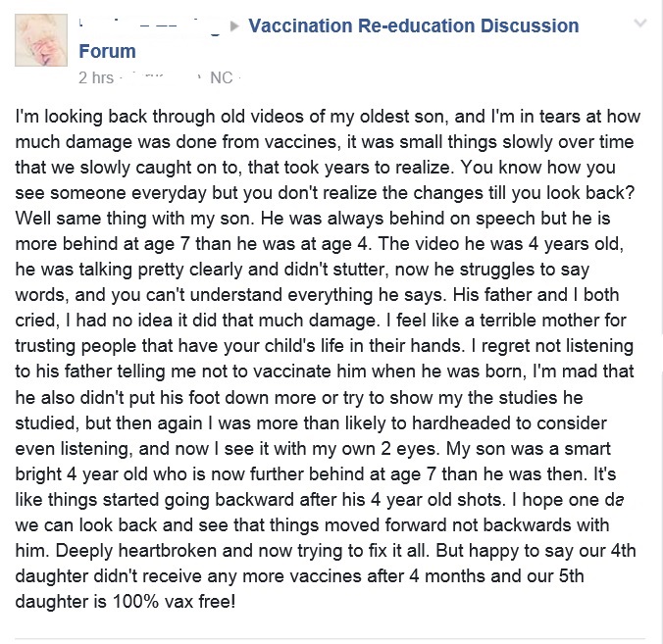Screen dimensions: 663x644
Task: Click the dot separator after NC
Action: [239, 78]
